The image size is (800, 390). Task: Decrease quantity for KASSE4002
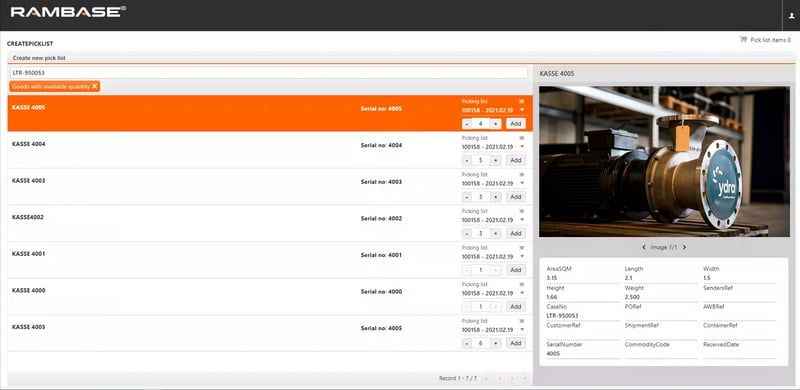pyautogui.click(x=467, y=233)
